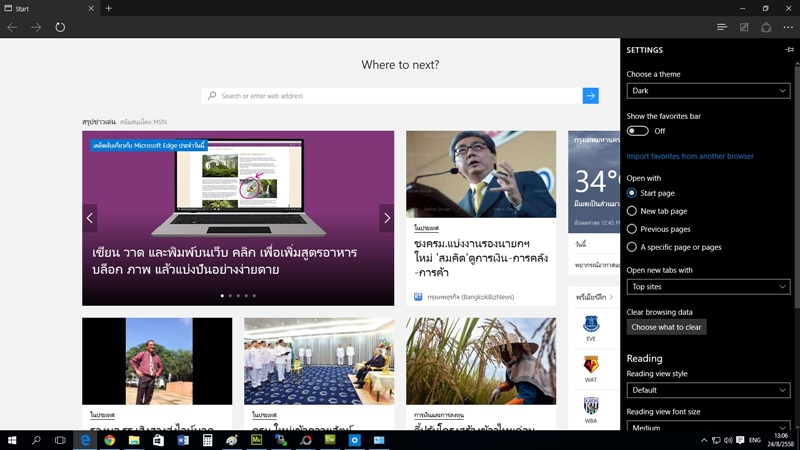Open Calculator from taskbar
This screenshot has height=450, width=800.
pos(207,440)
